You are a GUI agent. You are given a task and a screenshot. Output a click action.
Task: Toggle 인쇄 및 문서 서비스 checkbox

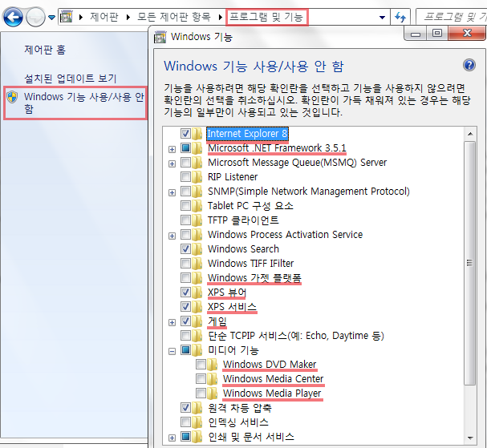click(x=185, y=437)
